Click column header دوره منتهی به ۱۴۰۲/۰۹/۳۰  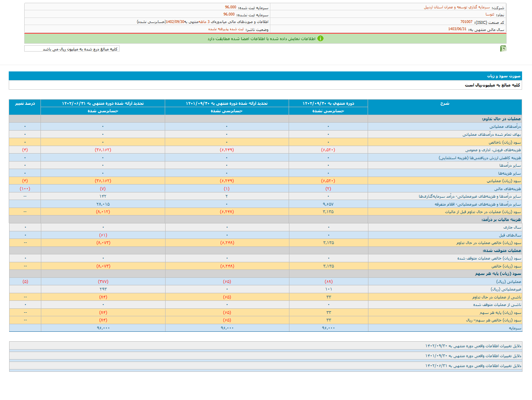pos(328,104)
